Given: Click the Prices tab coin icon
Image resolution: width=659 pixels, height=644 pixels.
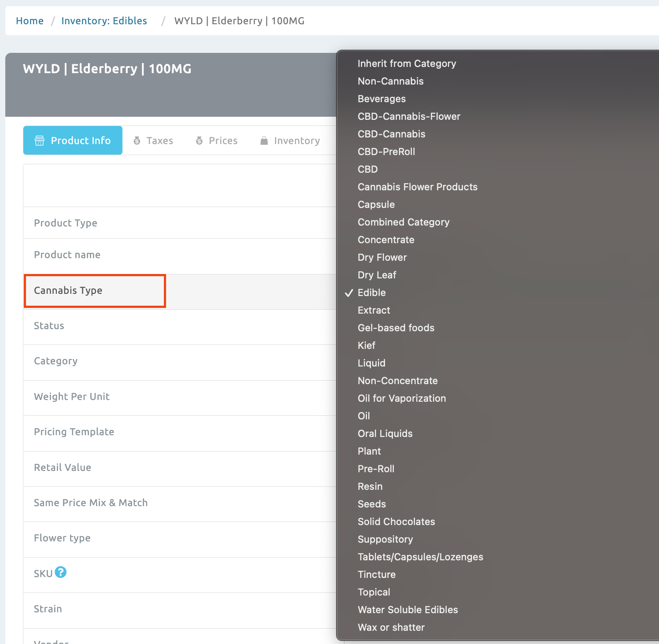Looking at the screenshot, I should 200,141.
